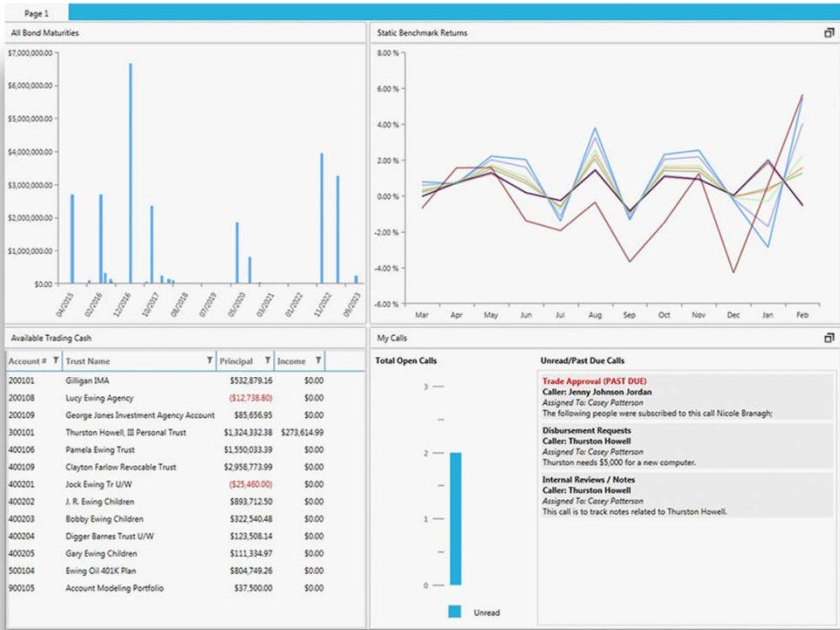This screenshot has width=840, height=630.
Task: Open the Disbursement Requests call
Action: pyautogui.click(x=686, y=446)
